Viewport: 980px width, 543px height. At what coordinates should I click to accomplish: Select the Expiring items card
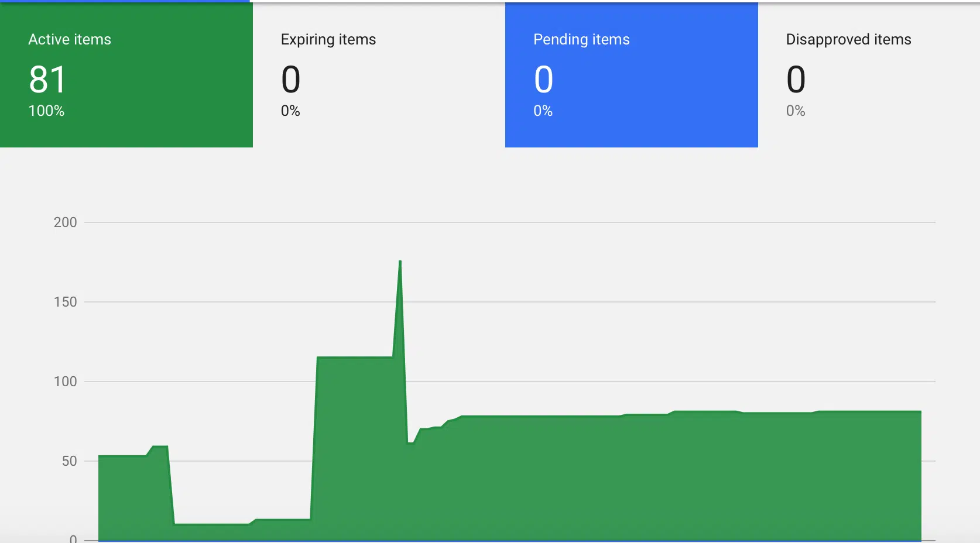coord(379,75)
